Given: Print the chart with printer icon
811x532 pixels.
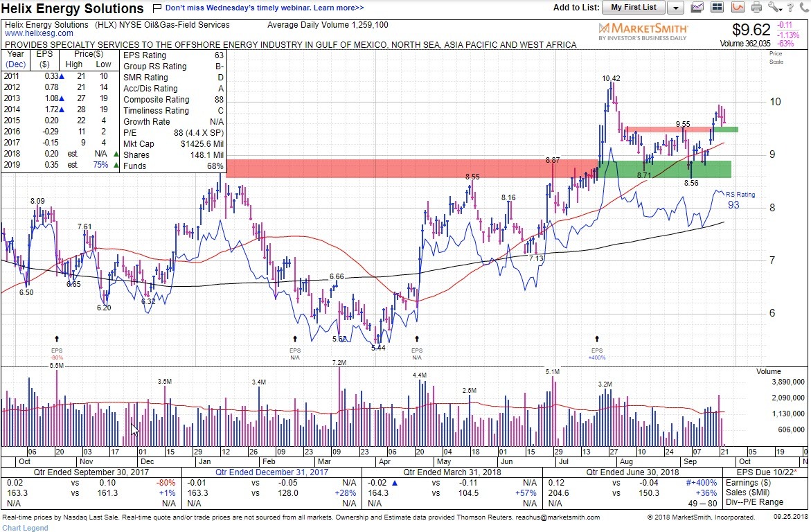Looking at the screenshot, I should click(757, 7).
